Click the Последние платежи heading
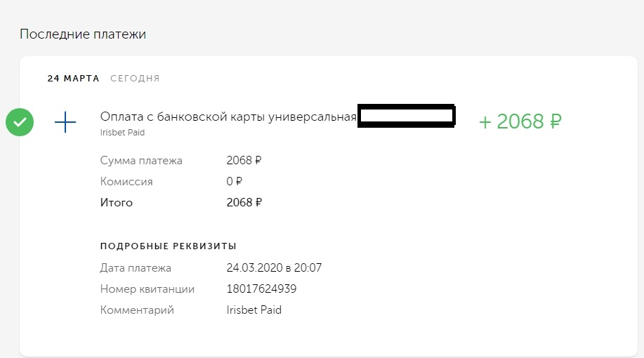 tap(83, 34)
